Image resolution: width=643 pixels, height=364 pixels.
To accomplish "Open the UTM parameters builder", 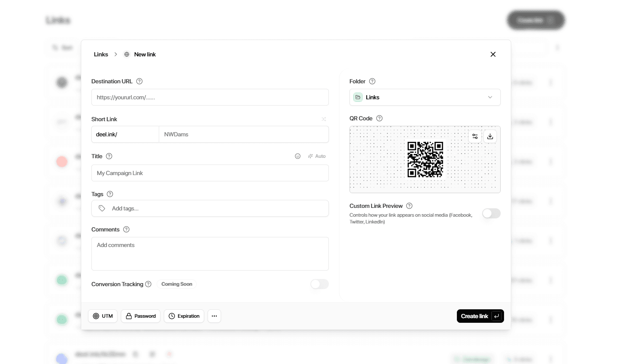I will pos(103,316).
